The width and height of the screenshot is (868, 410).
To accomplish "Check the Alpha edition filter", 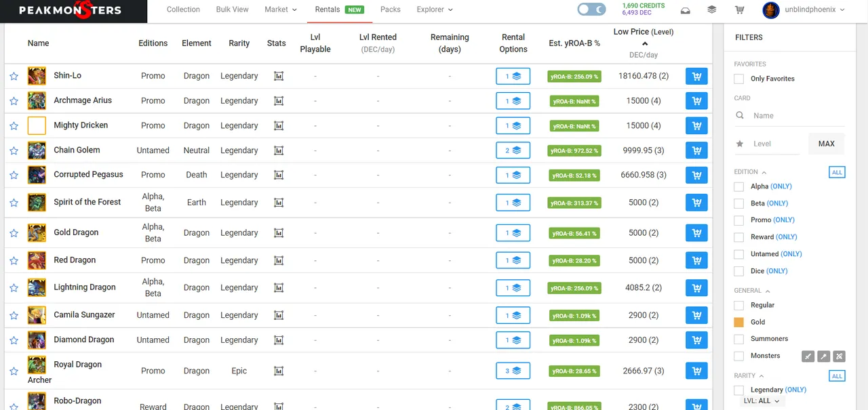I will coord(739,186).
